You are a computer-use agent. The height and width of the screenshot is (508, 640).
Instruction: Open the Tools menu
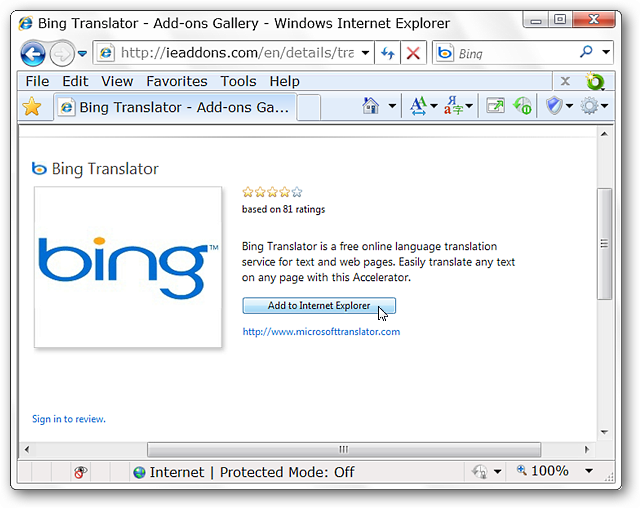pos(238,81)
